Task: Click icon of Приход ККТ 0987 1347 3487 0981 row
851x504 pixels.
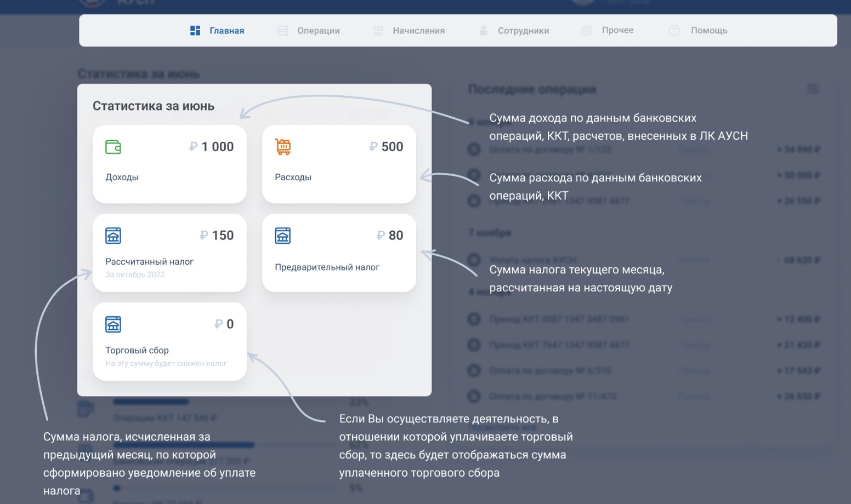Action: click(474, 319)
